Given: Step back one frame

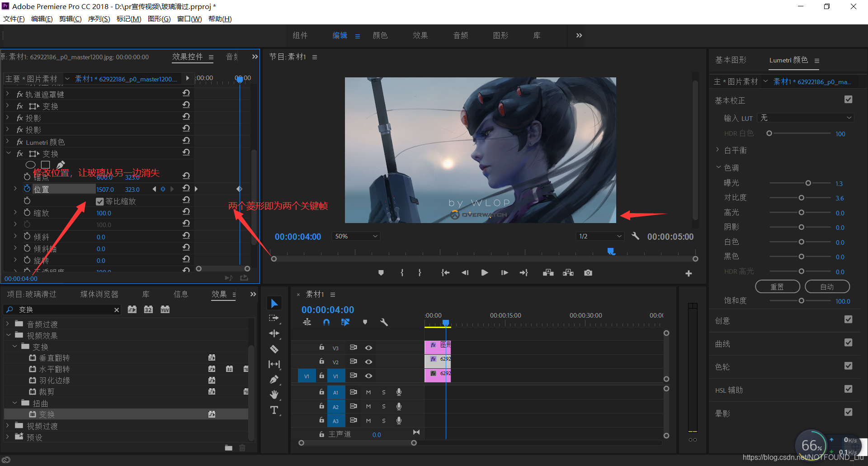Looking at the screenshot, I should 465,273.
